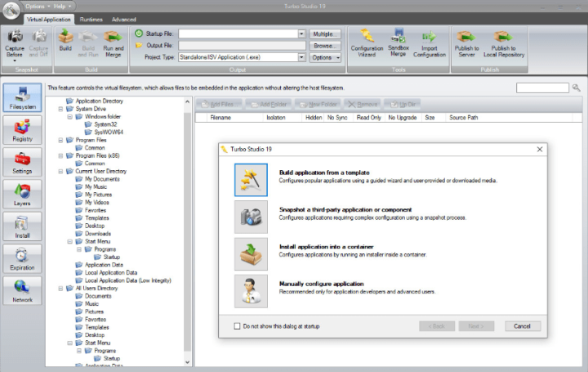Click the Build icon in ribbon
This screenshot has width=588, height=372.
[65, 37]
